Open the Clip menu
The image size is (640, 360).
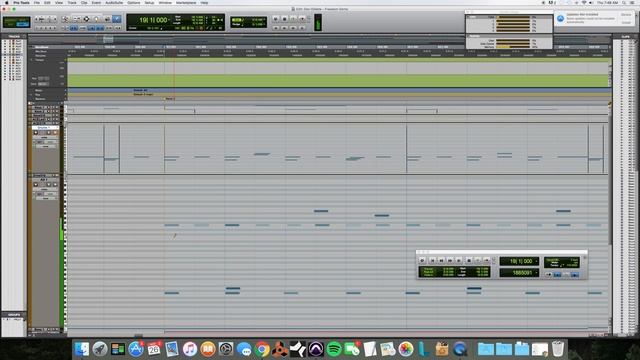(x=84, y=2)
